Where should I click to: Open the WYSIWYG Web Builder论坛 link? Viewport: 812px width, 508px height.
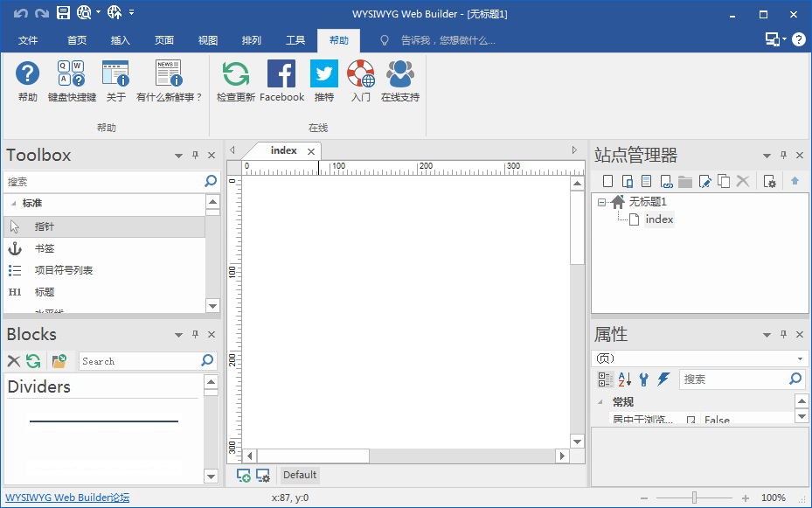(67, 496)
